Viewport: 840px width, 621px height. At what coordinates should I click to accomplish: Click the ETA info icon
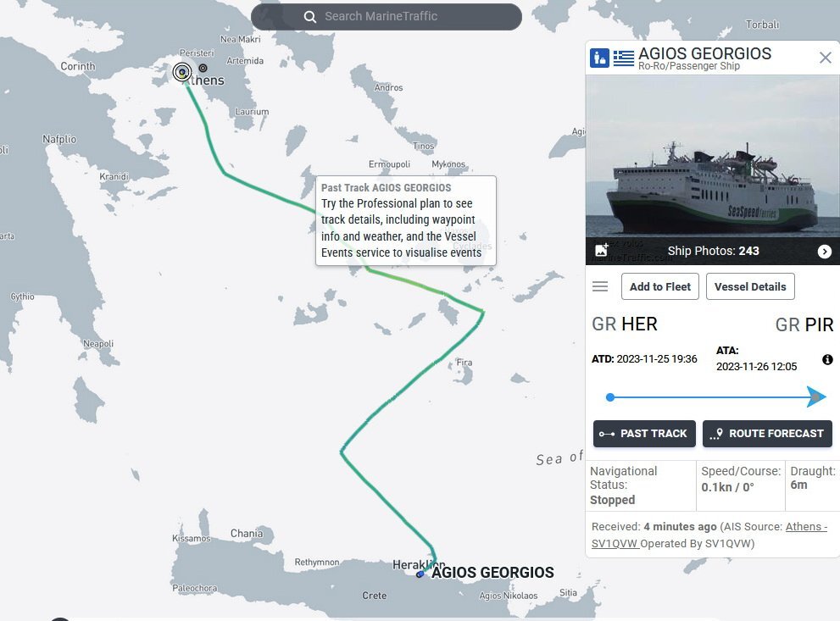tap(827, 360)
